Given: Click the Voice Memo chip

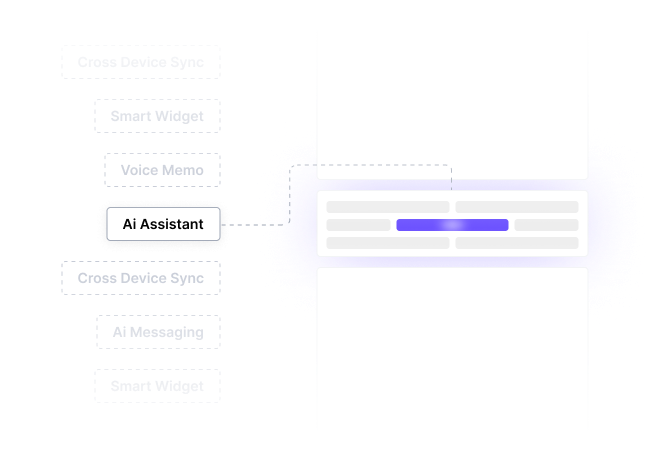Looking at the screenshot, I should pyautogui.click(x=162, y=170).
